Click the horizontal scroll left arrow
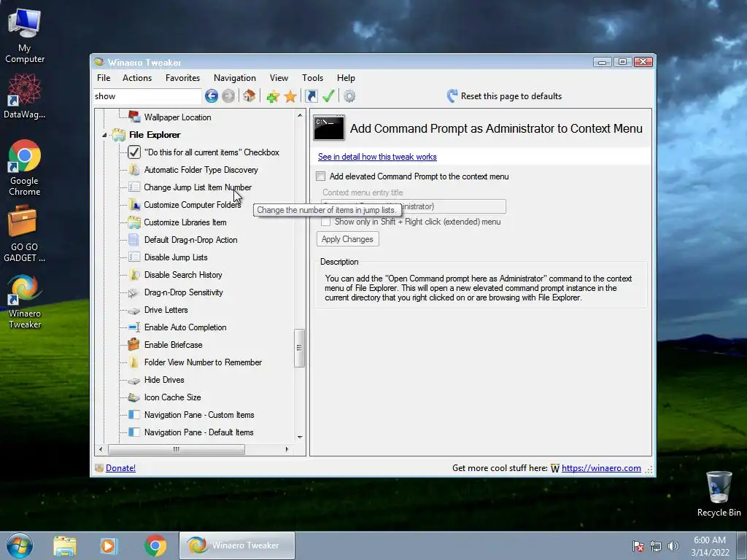 [101, 449]
